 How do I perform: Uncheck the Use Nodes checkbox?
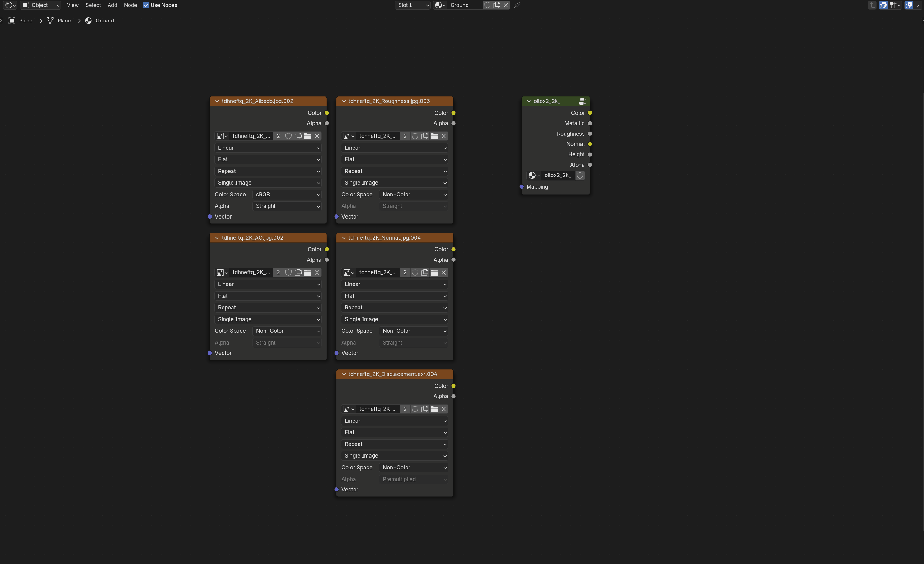pos(146,5)
